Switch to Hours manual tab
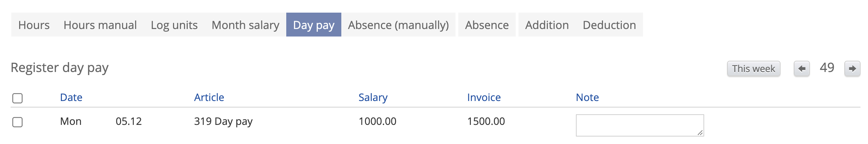Screen dimensions: 868x144 [x=100, y=25]
